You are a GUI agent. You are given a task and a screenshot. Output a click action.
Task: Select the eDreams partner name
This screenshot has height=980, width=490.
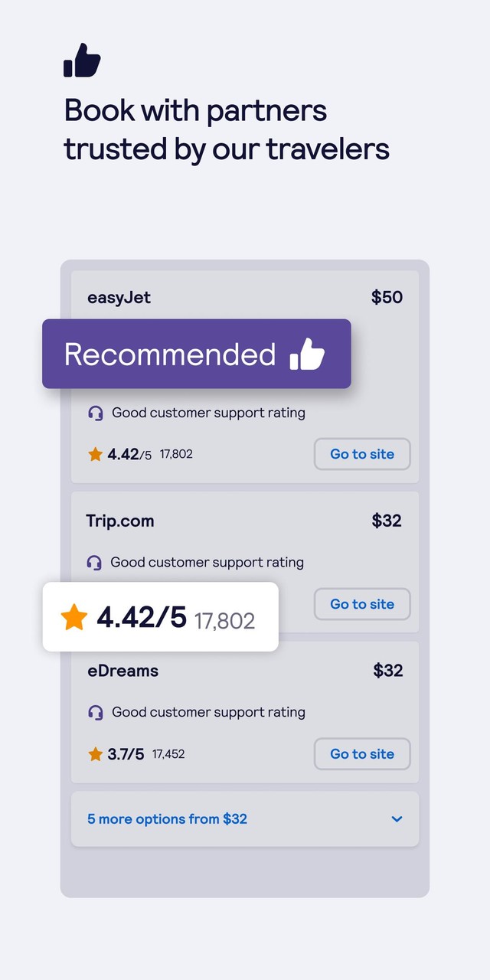pos(122,671)
